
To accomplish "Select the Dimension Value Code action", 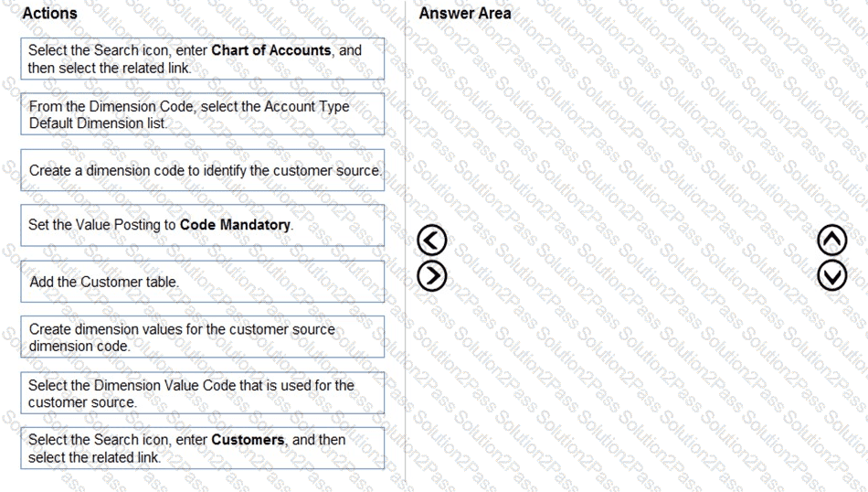I will click(203, 393).
